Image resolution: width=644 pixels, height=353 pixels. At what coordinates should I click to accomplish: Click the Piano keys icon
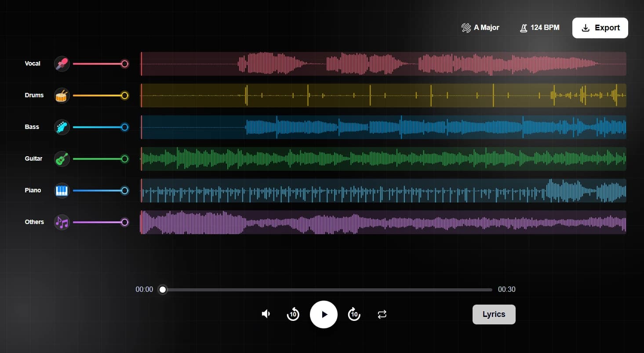[62, 191]
